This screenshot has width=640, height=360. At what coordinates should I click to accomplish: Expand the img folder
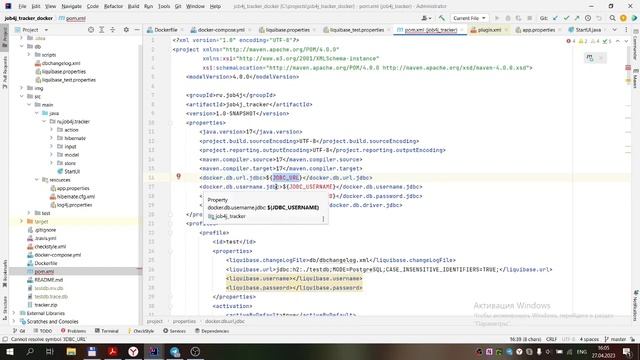coord(22,88)
